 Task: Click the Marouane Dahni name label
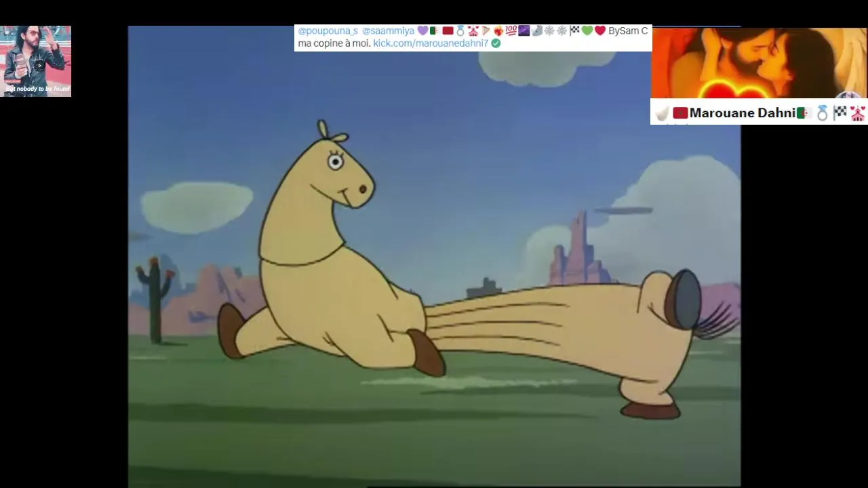742,113
